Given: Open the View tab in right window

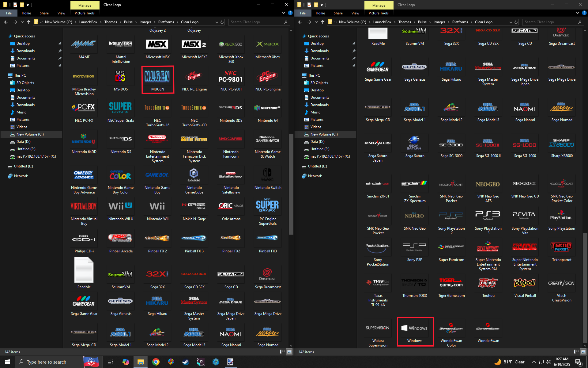Looking at the screenshot, I should tap(355, 13).
